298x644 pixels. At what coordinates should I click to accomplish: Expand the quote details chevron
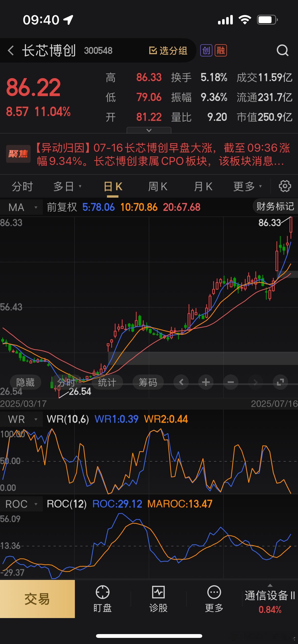(149, 130)
